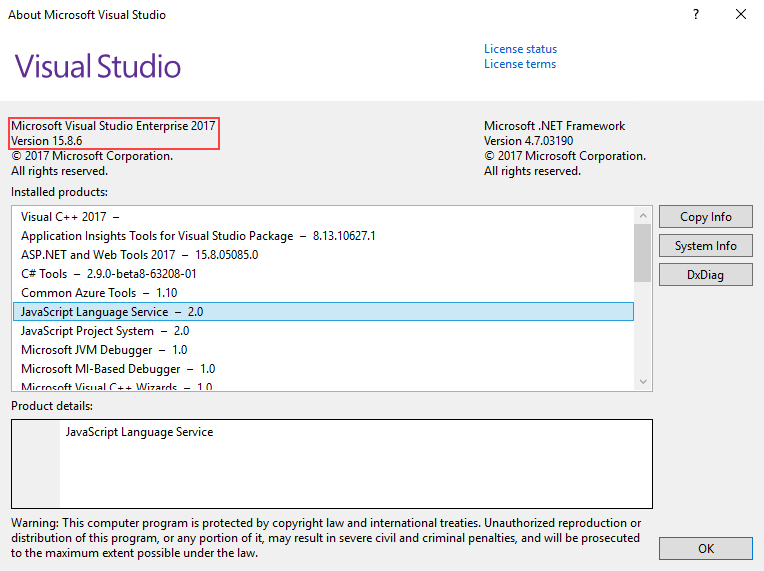Select the C# Tools row
The image size is (764, 571).
click(x=324, y=274)
